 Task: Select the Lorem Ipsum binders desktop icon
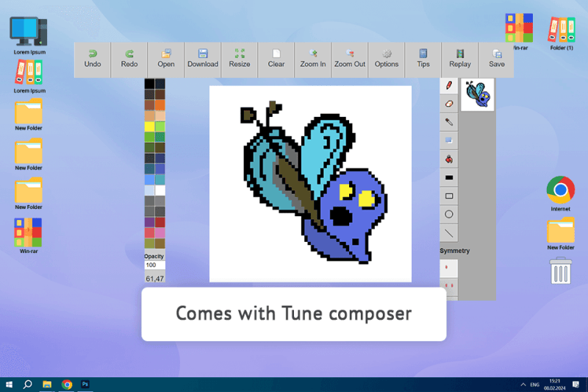(x=29, y=76)
